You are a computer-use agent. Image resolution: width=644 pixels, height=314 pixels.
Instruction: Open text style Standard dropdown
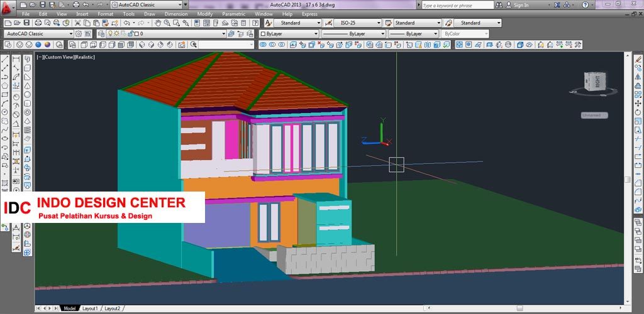[x=297, y=23]
